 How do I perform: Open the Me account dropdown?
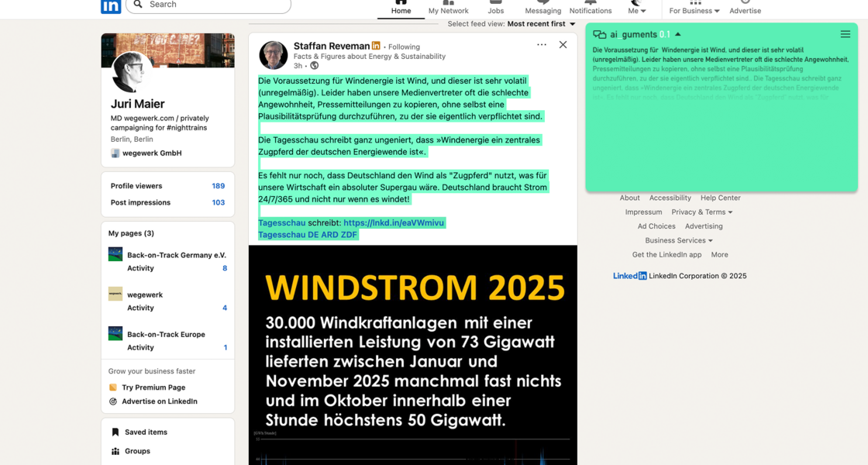click(636, 11)
